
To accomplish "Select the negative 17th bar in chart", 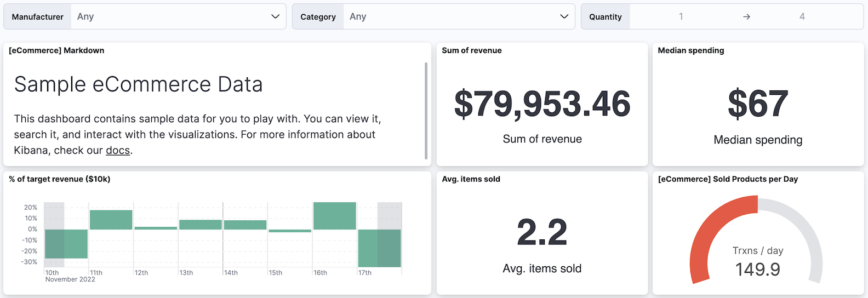I will 379,248.
